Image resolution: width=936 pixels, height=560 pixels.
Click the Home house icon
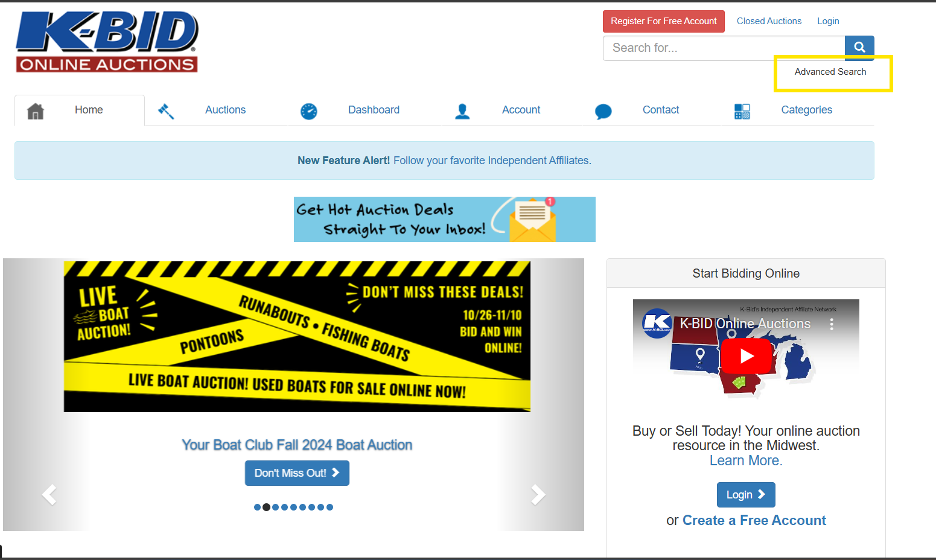pos(36,111)
